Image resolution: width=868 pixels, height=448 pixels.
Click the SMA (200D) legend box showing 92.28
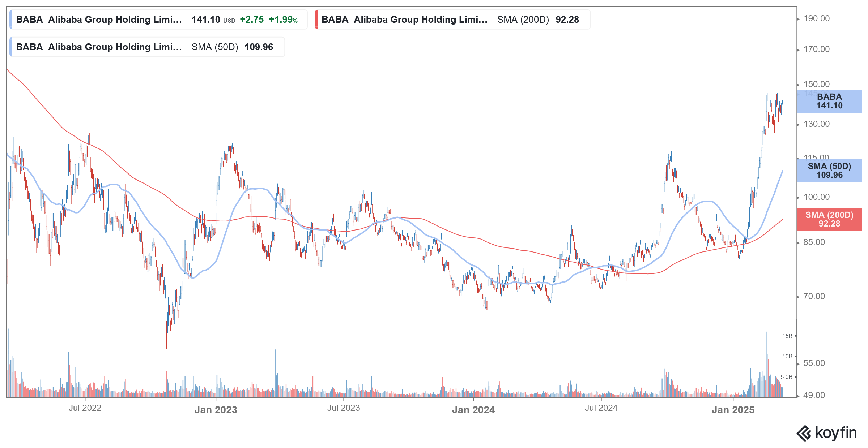452,20
